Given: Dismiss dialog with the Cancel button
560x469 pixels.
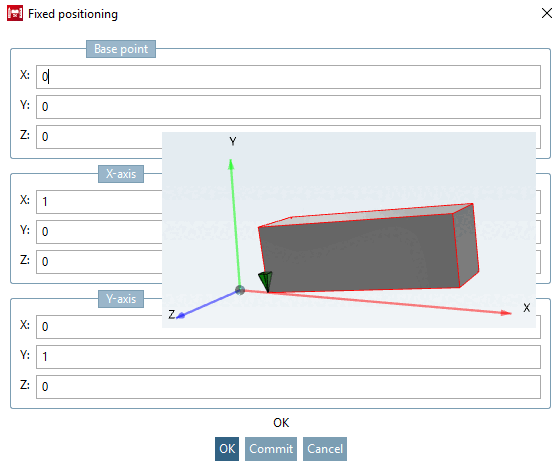Looking at the screenshot, I should point(325,449).
